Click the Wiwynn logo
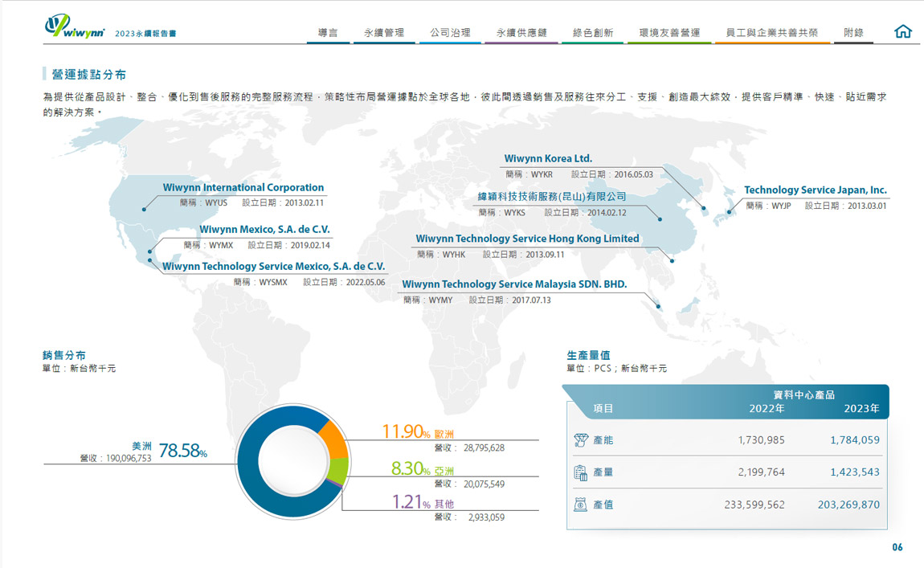This screenshot has width=924, height=568. (x=74, y=26)
